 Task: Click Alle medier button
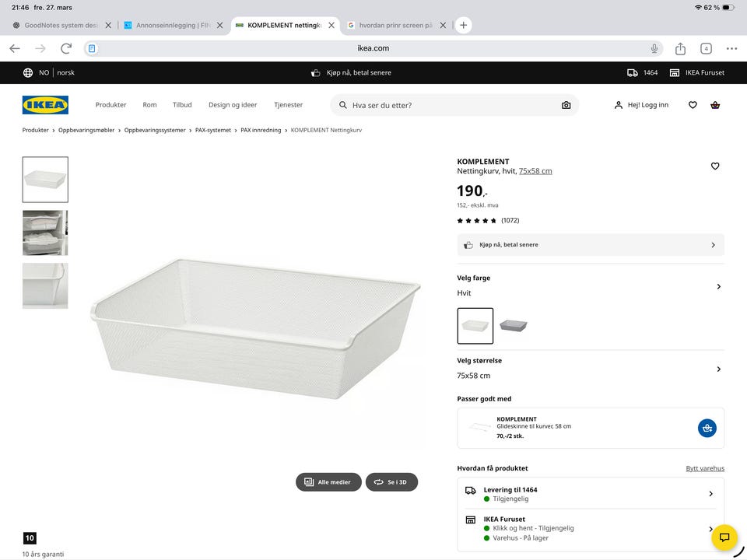pyautogui.click(x=328, y=482)
